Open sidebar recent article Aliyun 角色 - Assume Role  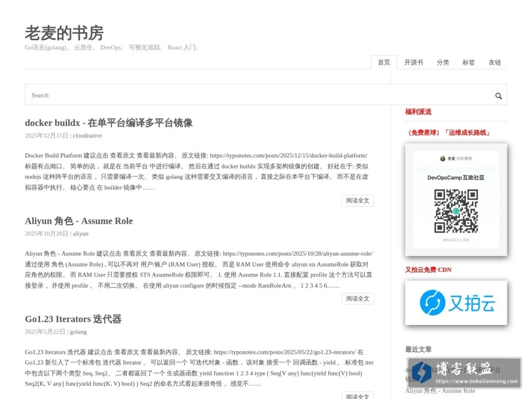coord(440,391)
